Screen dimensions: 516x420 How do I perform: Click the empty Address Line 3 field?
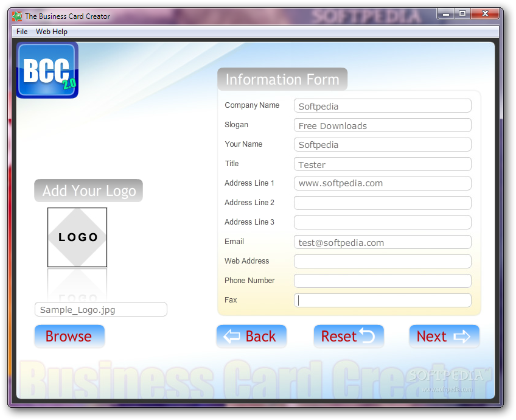(x=382, y=223)
